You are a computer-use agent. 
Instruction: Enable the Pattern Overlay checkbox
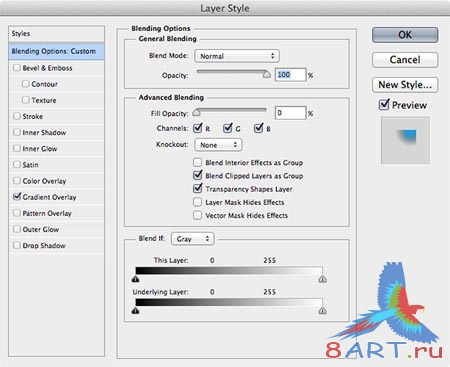(x=17, y=213)
